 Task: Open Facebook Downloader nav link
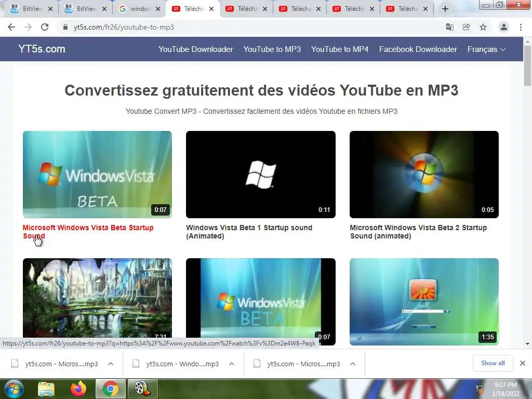click(418, 49)
